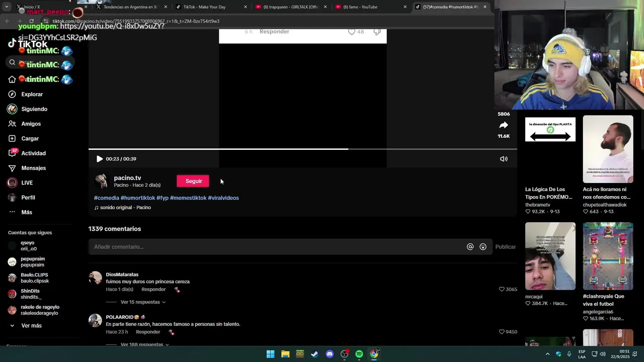Open the emoji picker in comment box

[x=483, y=247]
